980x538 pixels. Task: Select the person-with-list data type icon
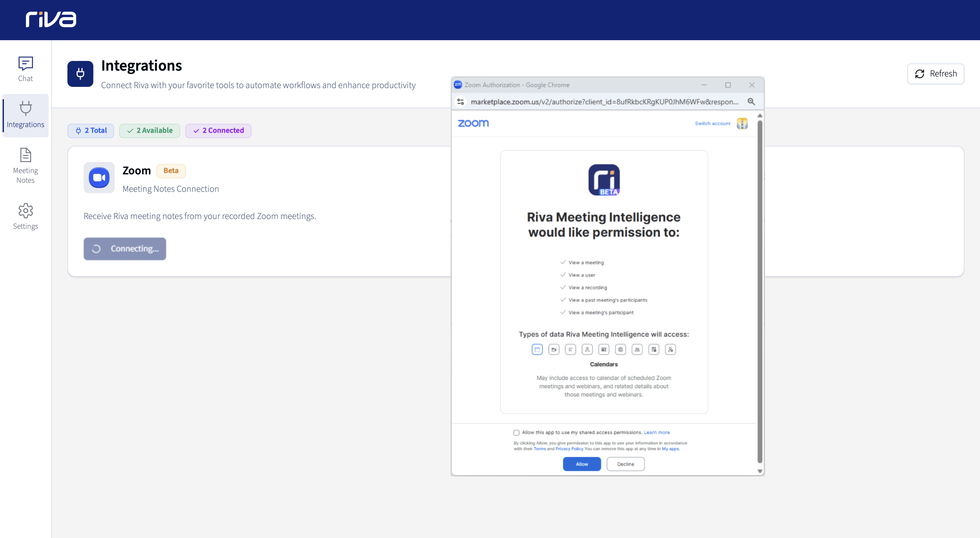tap(671, 349)
